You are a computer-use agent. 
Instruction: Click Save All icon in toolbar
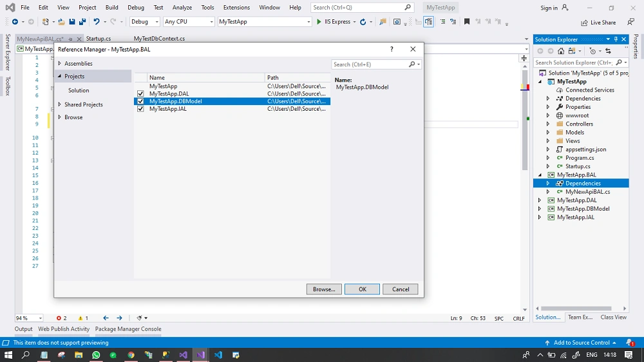point(82,22)
